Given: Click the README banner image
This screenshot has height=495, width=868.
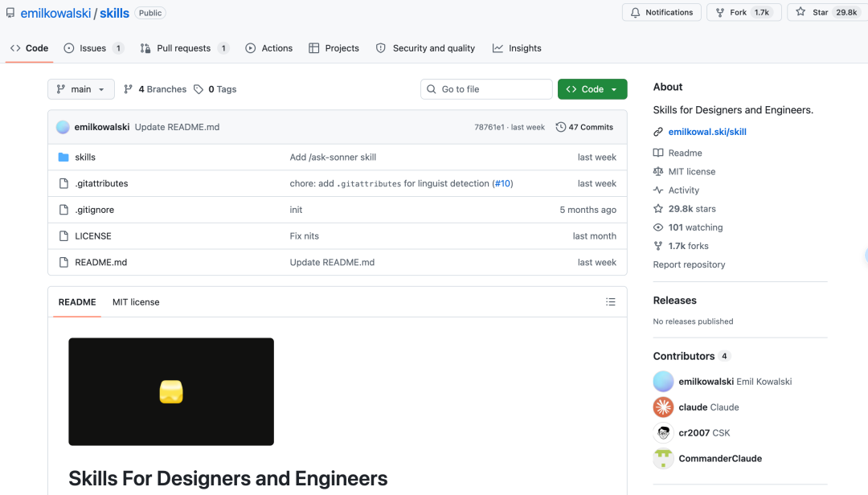Looking at the screenshot, I should point(171,391).
